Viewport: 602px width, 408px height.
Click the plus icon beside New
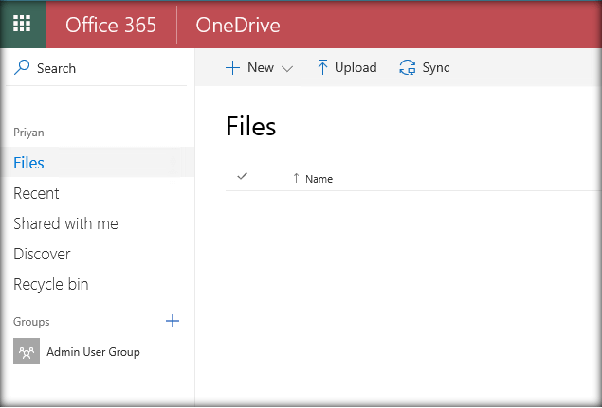pyautogui.click(x=232, y=68)
